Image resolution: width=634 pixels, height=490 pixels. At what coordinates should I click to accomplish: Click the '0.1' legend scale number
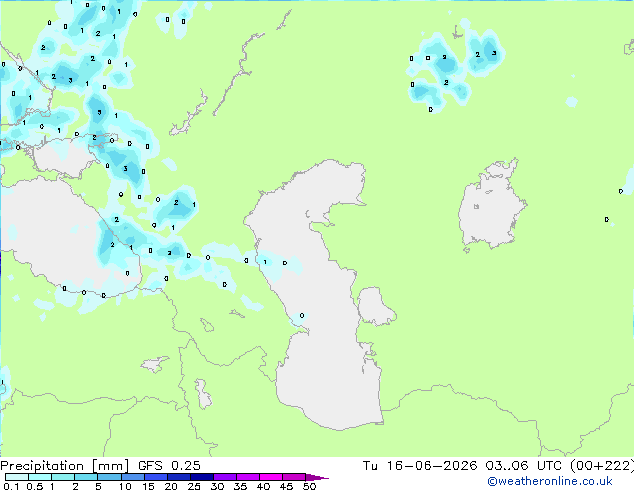(11, 486)
